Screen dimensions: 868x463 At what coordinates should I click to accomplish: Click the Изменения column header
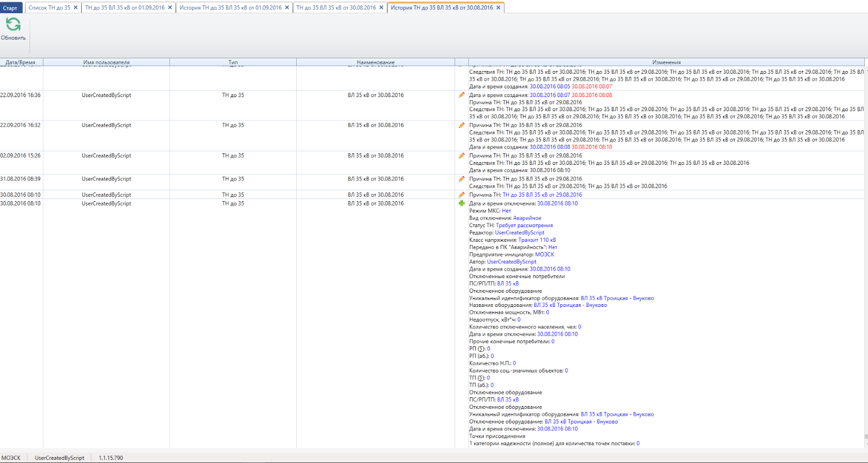[x=666, y=62]
